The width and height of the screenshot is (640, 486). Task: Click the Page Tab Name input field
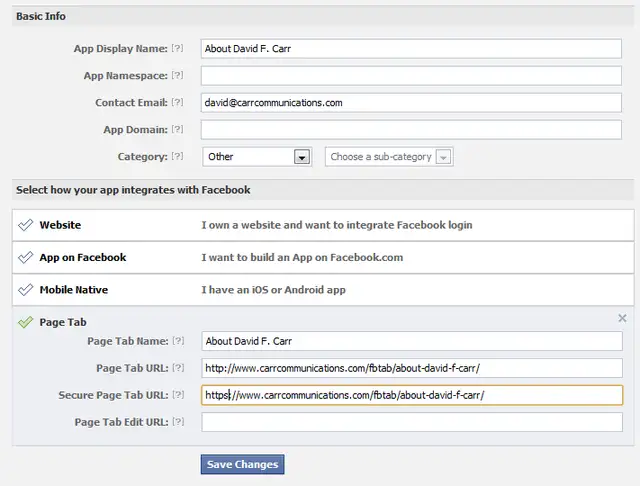(412, 341)
